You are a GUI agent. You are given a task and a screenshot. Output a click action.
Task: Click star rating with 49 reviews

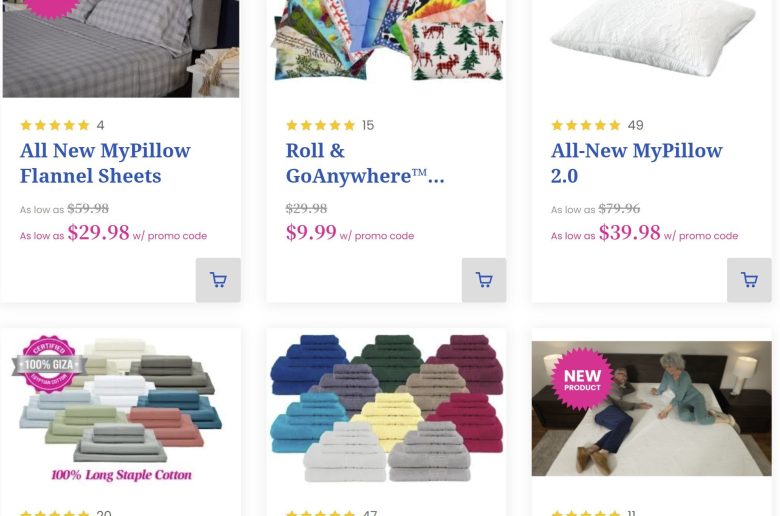coord(586,125)
